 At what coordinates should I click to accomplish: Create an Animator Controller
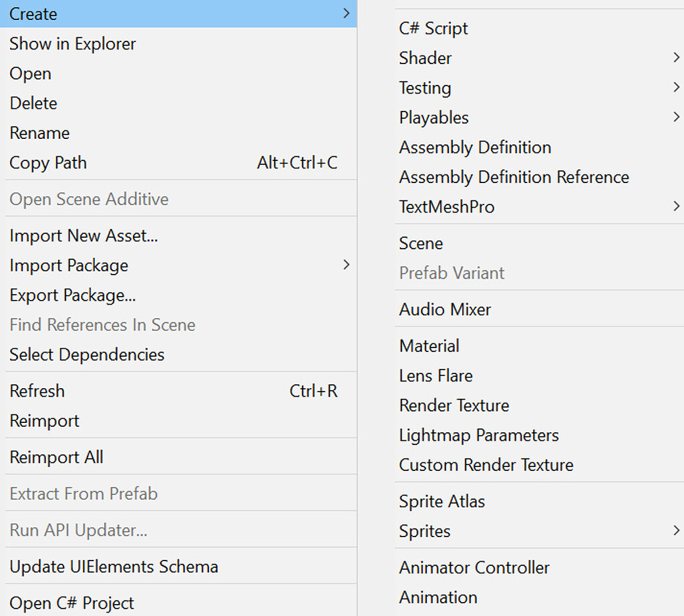tap(474, 568)
